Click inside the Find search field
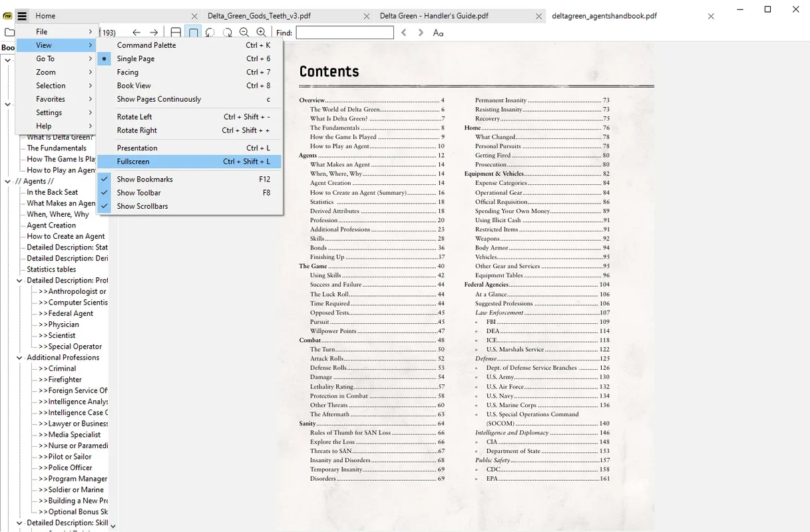This screenshot has height=532, width=810. tap(345, 31)
